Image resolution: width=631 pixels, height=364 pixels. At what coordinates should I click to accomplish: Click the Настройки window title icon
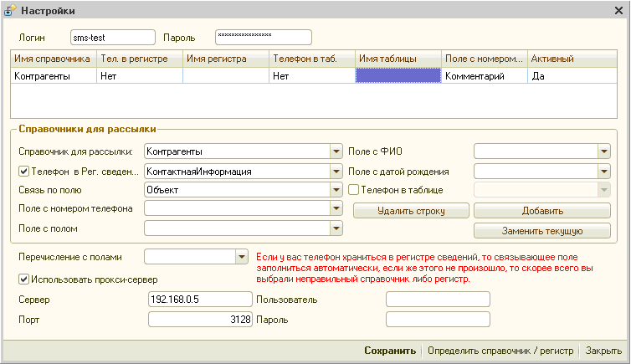pyautogui.click(x=11, y=10)
